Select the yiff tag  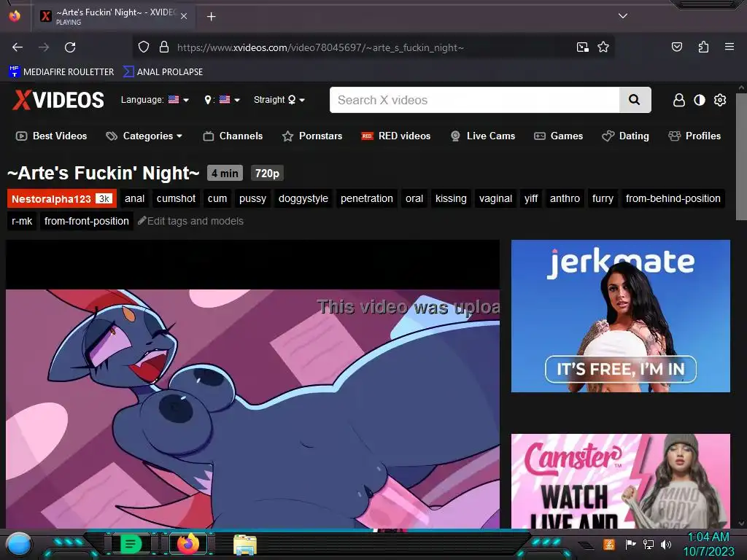pos(531,198)
